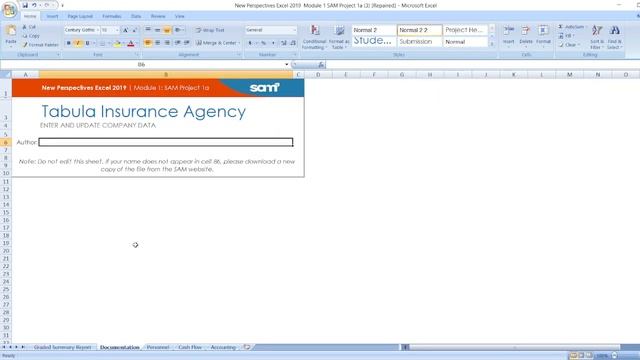Toggle Italic formatting
This screenshot has height=360, width=640.
[78, 43]
